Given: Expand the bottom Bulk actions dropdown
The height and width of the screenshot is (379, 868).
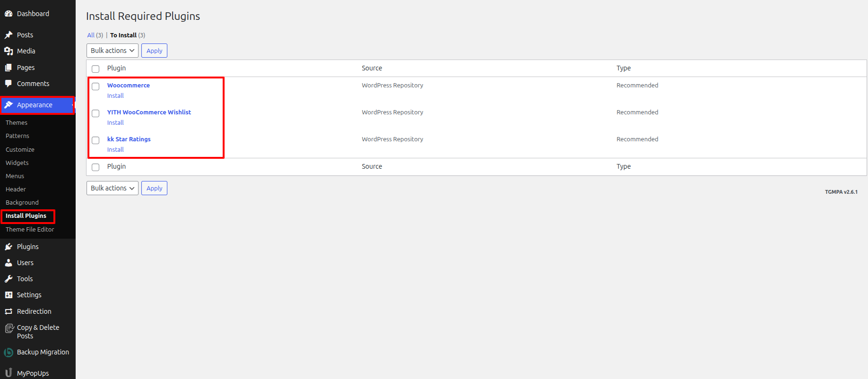Looking at the screenshot, I should click(x=112, y=188).
